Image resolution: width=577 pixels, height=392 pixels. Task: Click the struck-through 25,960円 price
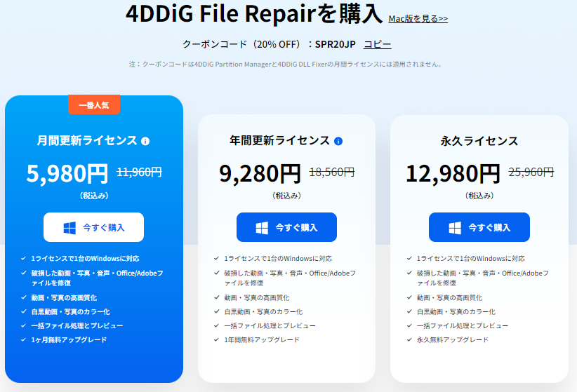click(x=531, y=172)
